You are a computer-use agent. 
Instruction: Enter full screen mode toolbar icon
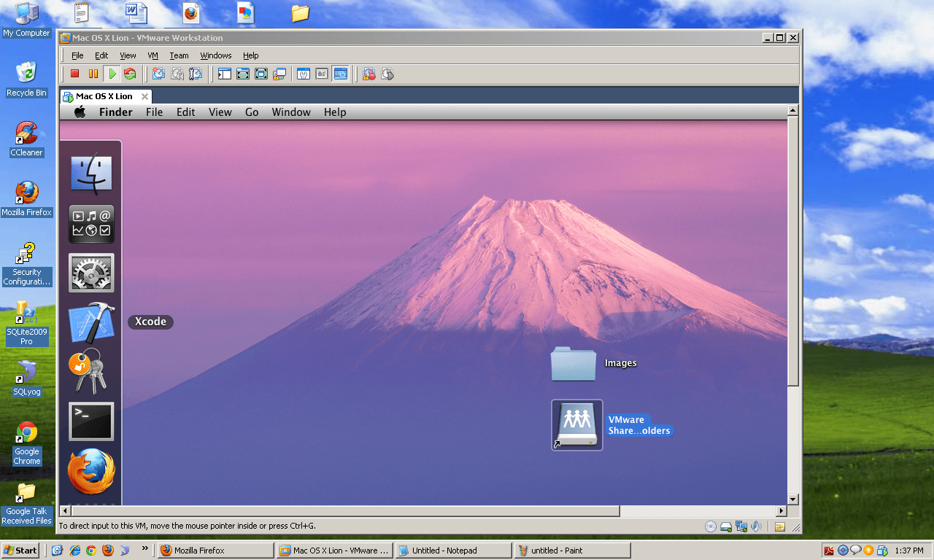click(x=261, y=74)
